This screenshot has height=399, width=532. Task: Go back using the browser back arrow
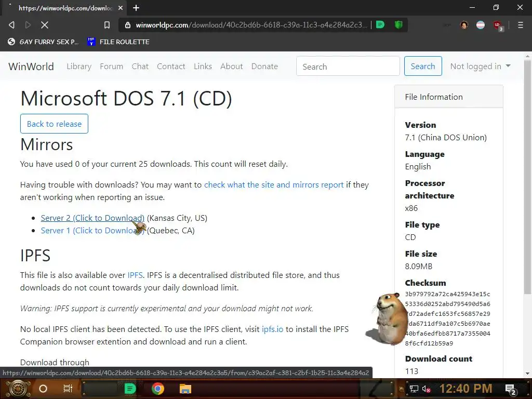[x=11, y=25]
